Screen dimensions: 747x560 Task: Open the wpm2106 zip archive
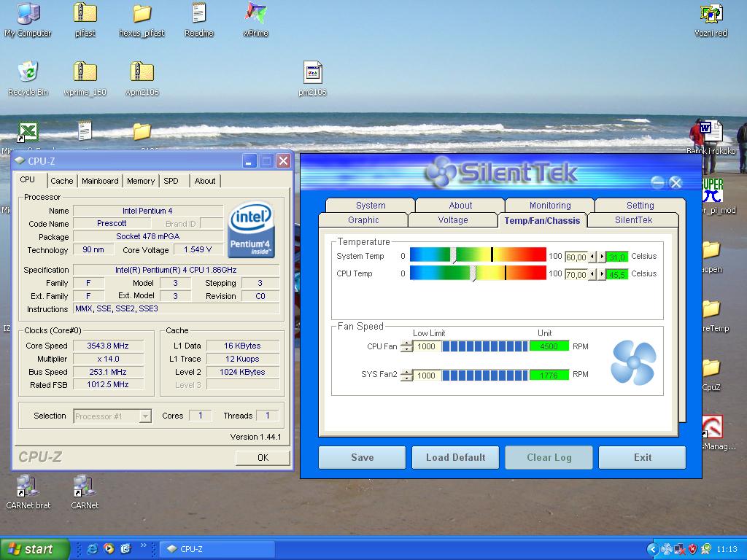(142, 79)
